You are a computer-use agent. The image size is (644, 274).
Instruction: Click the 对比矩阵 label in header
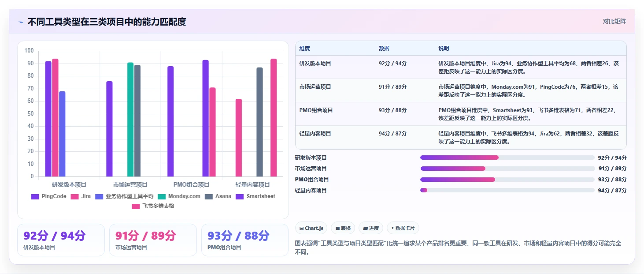614,22
